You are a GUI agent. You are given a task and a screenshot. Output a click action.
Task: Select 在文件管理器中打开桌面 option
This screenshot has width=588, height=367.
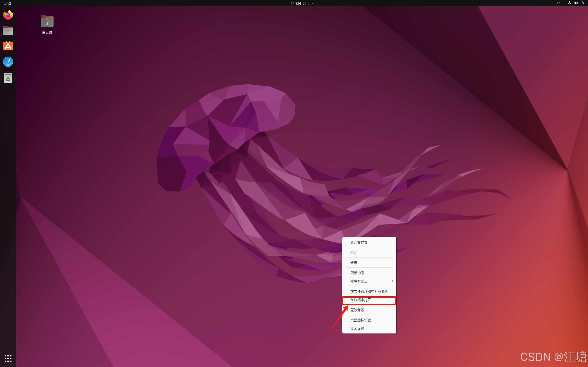click(x=369, y=291)
